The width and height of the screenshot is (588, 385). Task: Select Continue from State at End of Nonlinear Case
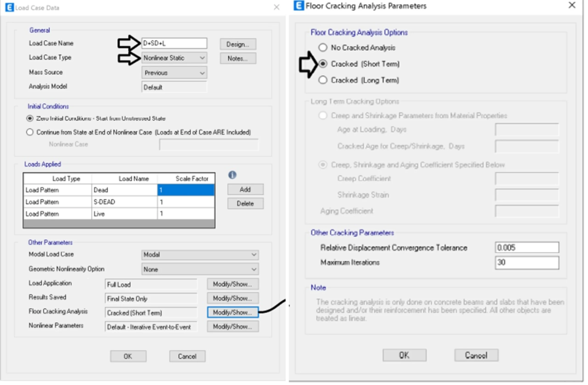(x=30, y=132)
